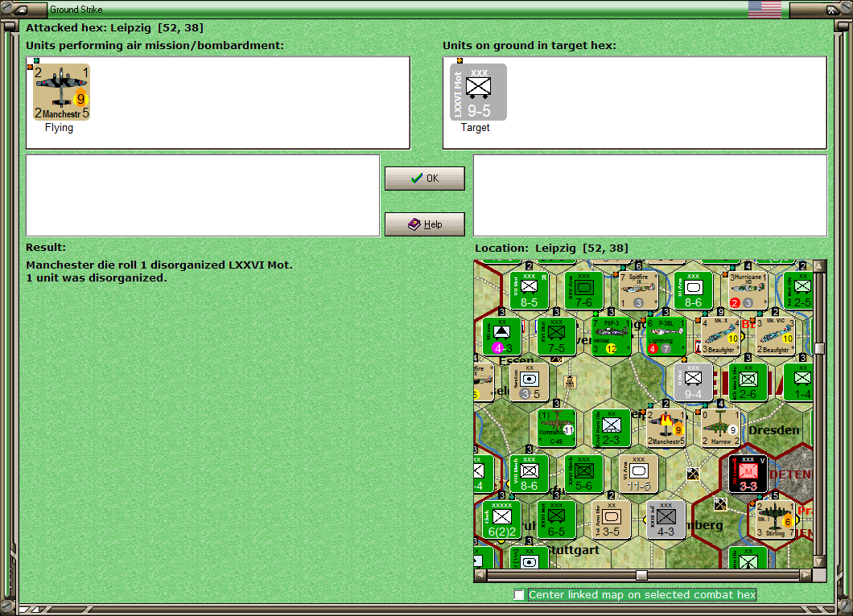Click the C-46 Commando transport counter
This screenshot has height=616, width=853.
[x=557, y=427]
